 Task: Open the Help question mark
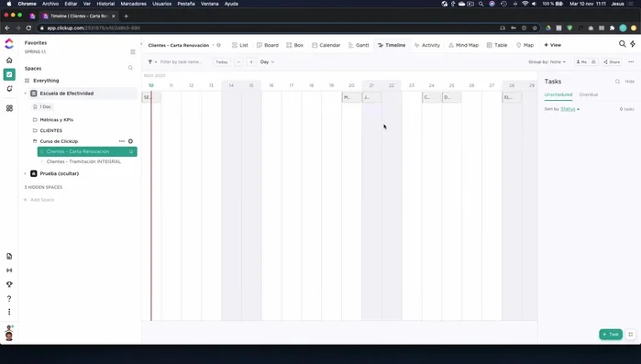point(9,299)
